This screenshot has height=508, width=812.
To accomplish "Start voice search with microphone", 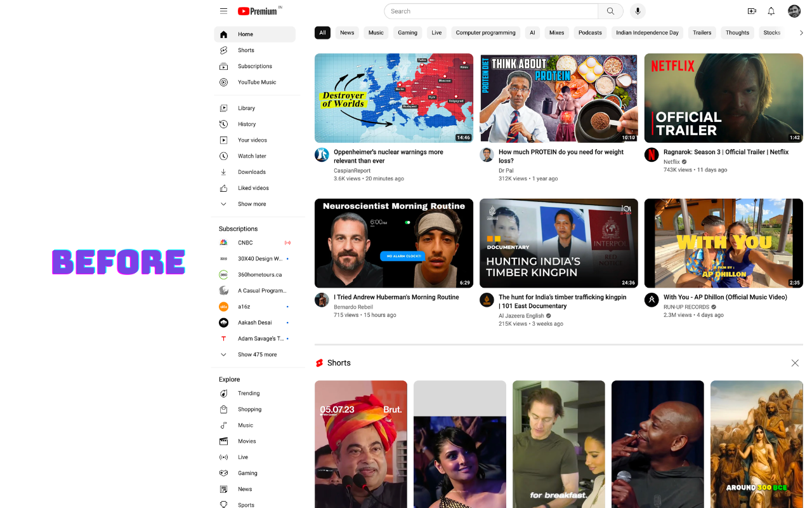I will 638,11.
